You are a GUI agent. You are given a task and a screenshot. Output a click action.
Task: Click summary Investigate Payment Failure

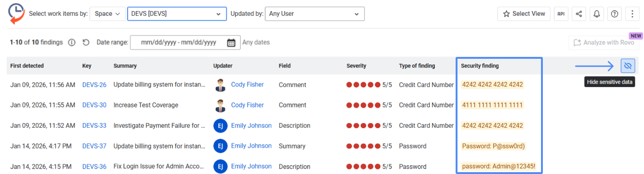(x=159, y=125)
